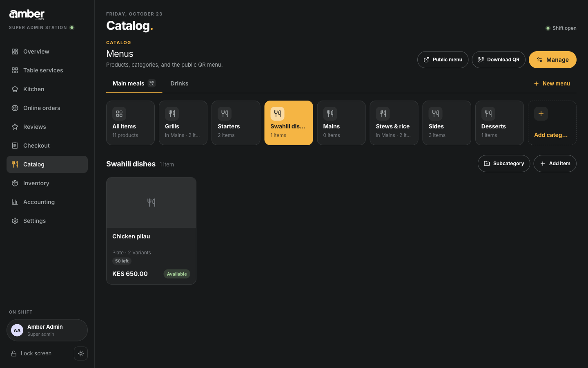Switch to the Drinks menu tab
Screen dimensions: 588x368
pos(179,83)
